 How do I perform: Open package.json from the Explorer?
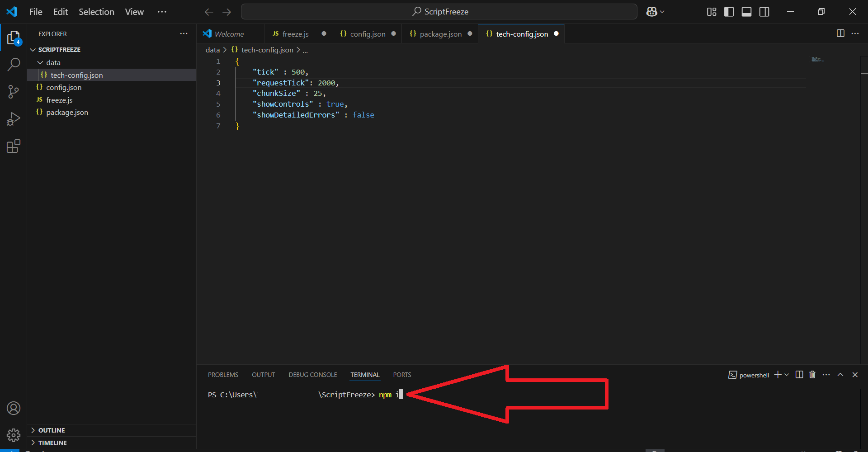point(112,112)
